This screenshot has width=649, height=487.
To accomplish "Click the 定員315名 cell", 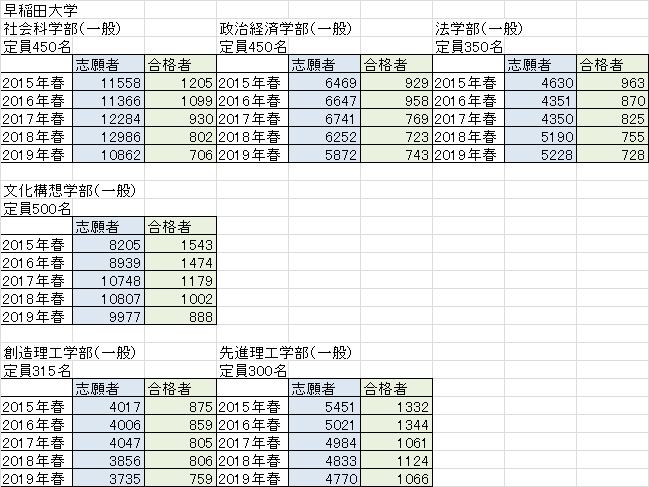I will tap(36, 370).
